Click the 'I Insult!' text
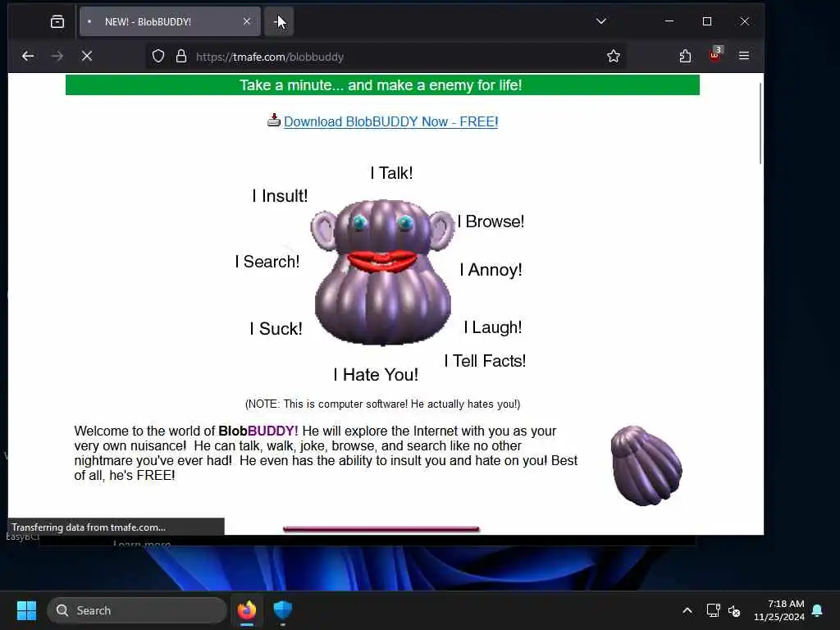Image resolution: width=840 pixels, height=630 pixels. (x=281, y=196)
